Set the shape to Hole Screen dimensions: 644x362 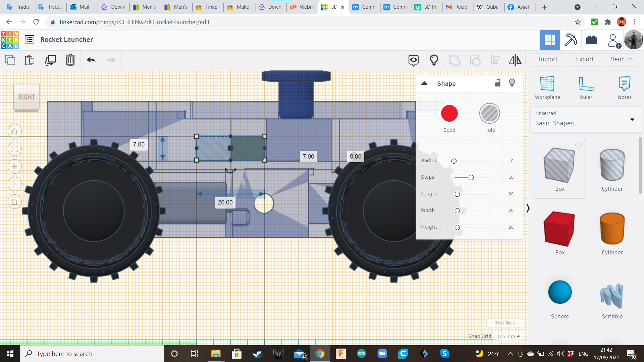(x=489, y=114)
